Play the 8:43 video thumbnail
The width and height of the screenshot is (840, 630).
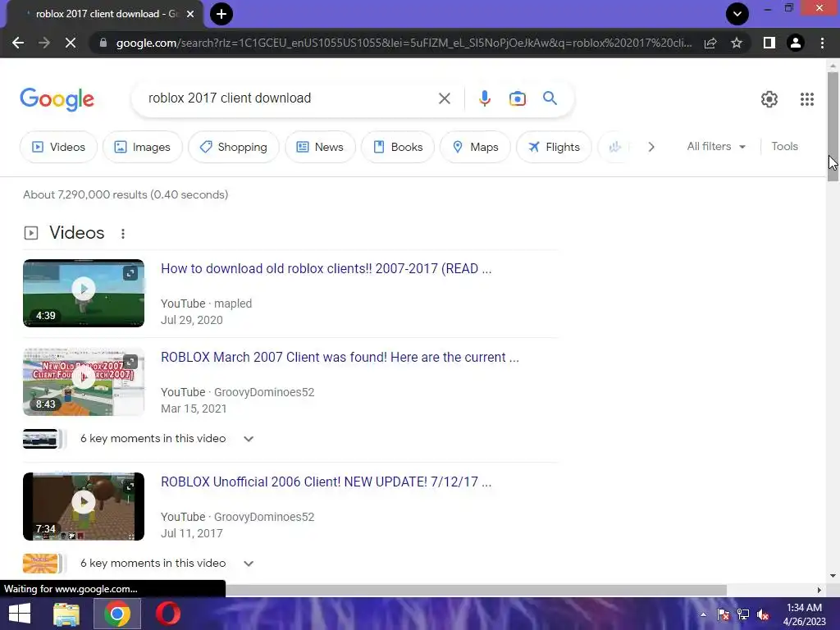84,381
